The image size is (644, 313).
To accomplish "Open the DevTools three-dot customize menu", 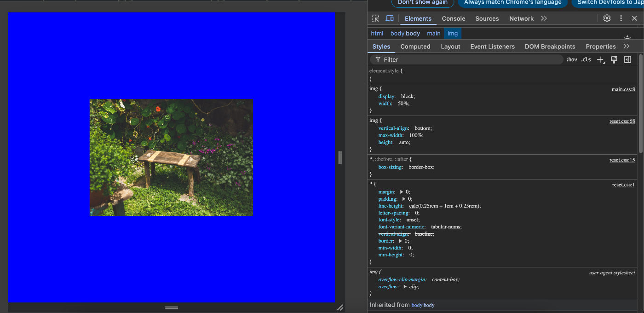I will pyautogui.click(x=621, y=18).
